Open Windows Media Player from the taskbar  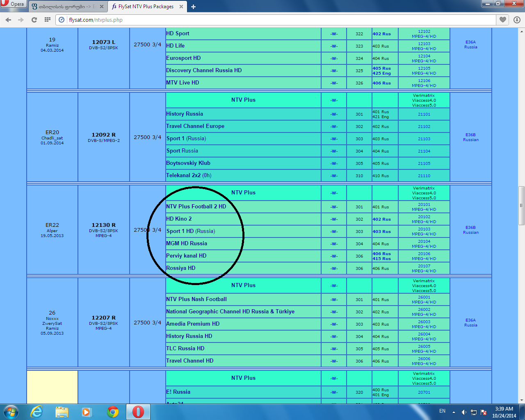[x=87, y=412]
